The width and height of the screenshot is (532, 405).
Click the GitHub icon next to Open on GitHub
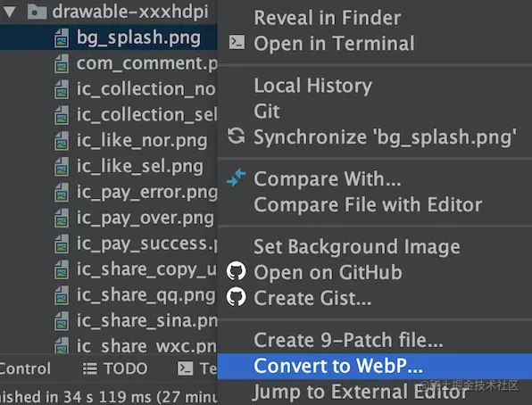pyautogui.click(x=237, y=271)
